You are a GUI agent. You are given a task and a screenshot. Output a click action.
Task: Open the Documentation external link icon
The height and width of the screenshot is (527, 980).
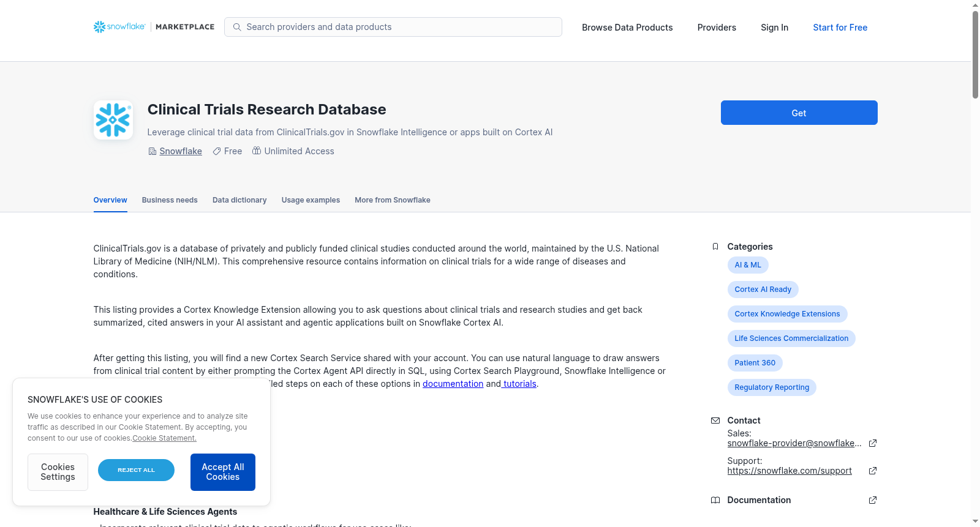(873, 500)
